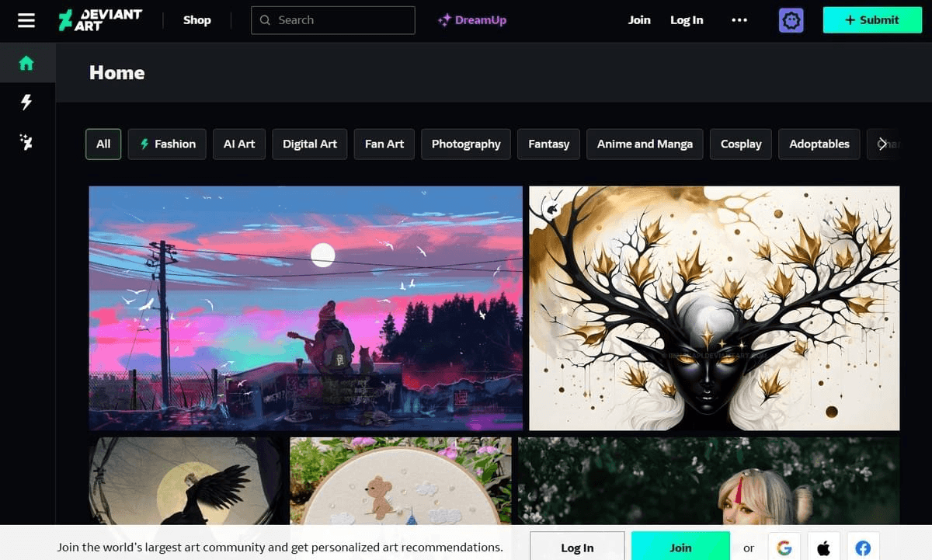Select the Home sidebar icon

point(26,63)
